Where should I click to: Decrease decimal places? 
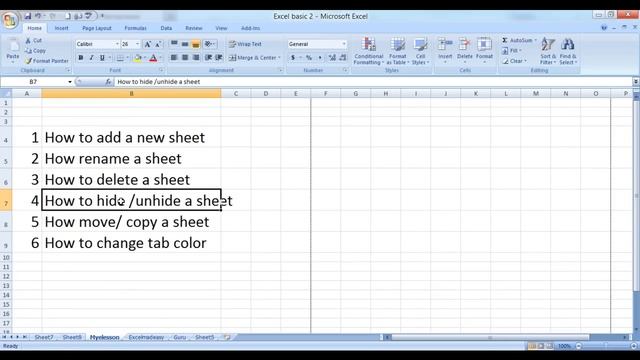[342, 58]
